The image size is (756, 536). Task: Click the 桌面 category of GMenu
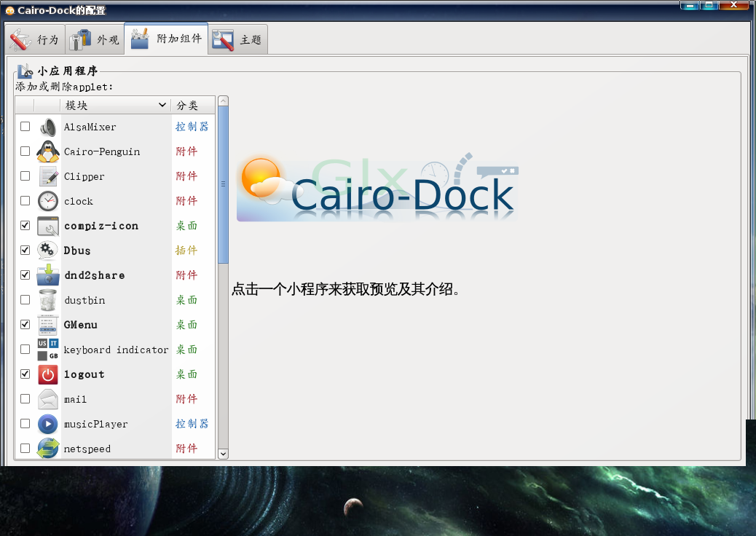(186, 325)
